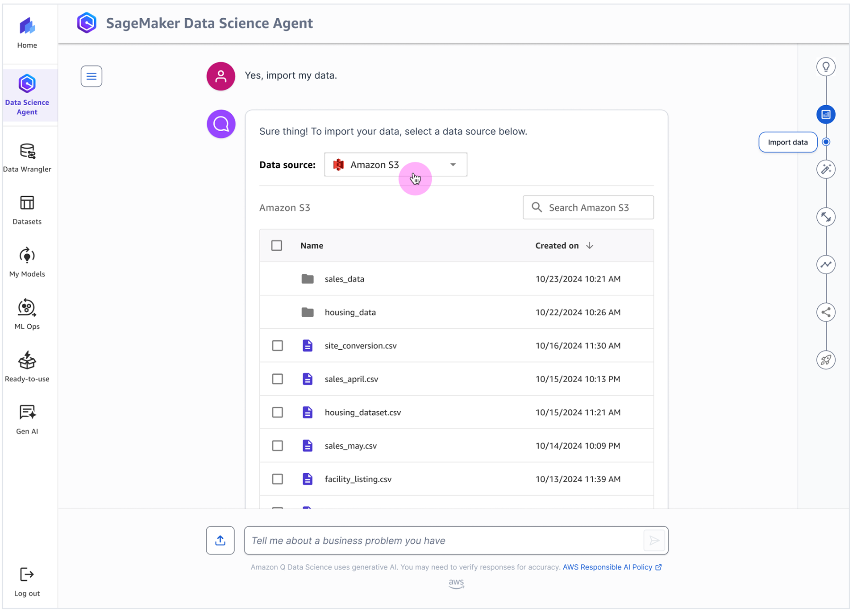Select the Import data step marker
Screen dimensions: 857x616
click(826, 142)
